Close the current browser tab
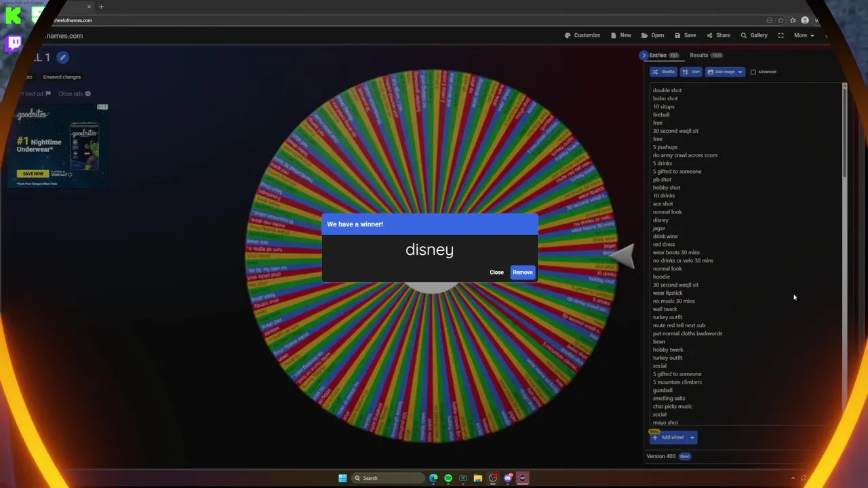The width and height of the screenshot is (868, 488). pos(88,7)
